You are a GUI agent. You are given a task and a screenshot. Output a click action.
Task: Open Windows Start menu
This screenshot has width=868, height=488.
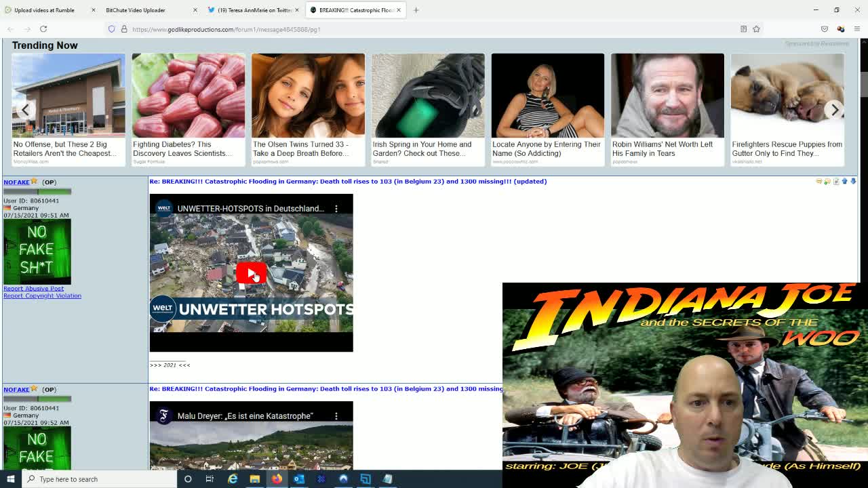[x=11, y=479]
